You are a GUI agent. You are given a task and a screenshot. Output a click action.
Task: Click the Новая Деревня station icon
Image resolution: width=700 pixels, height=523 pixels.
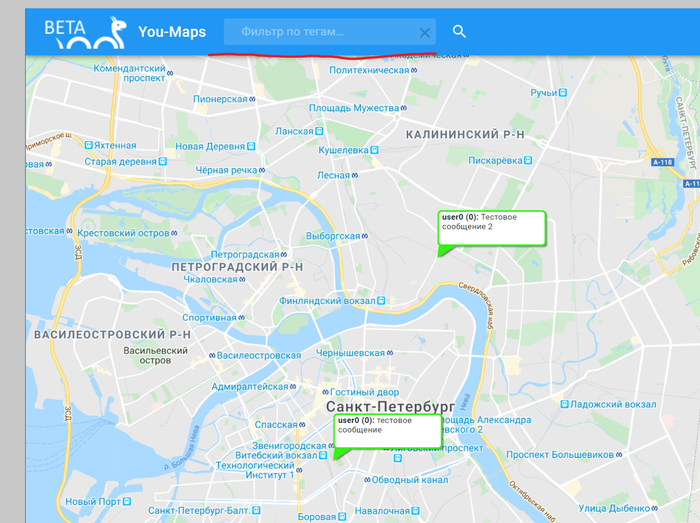point(251,146)
